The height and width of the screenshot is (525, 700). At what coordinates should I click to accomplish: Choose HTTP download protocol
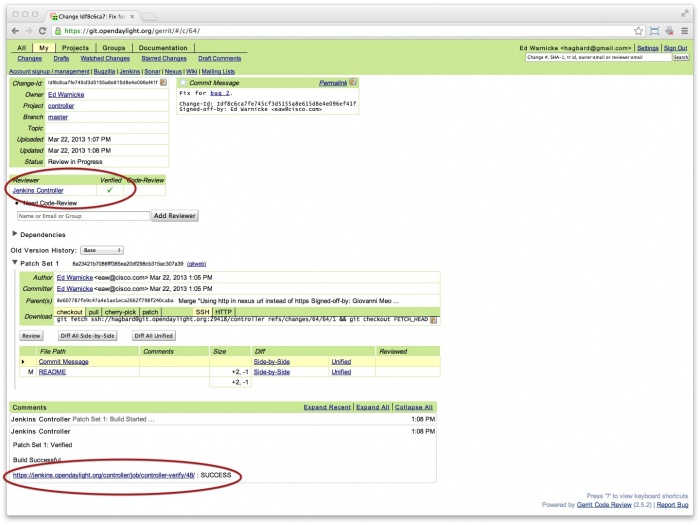(224, 312)
